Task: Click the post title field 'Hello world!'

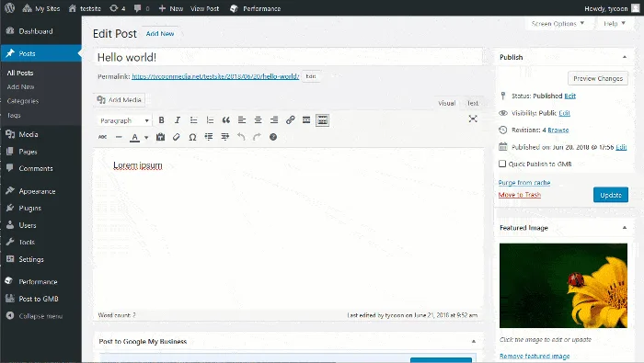Action: pyautogui.click(x=287, y=57)
